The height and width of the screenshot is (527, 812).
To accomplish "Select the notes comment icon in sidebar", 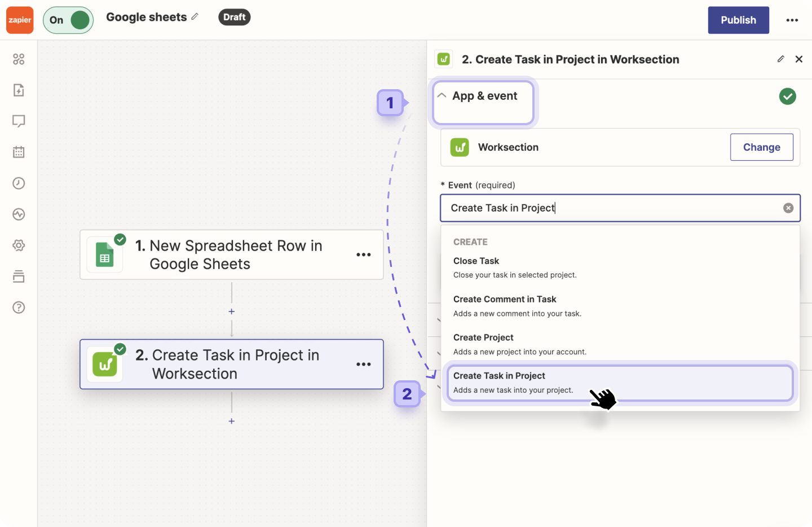I will coord(19,121).
